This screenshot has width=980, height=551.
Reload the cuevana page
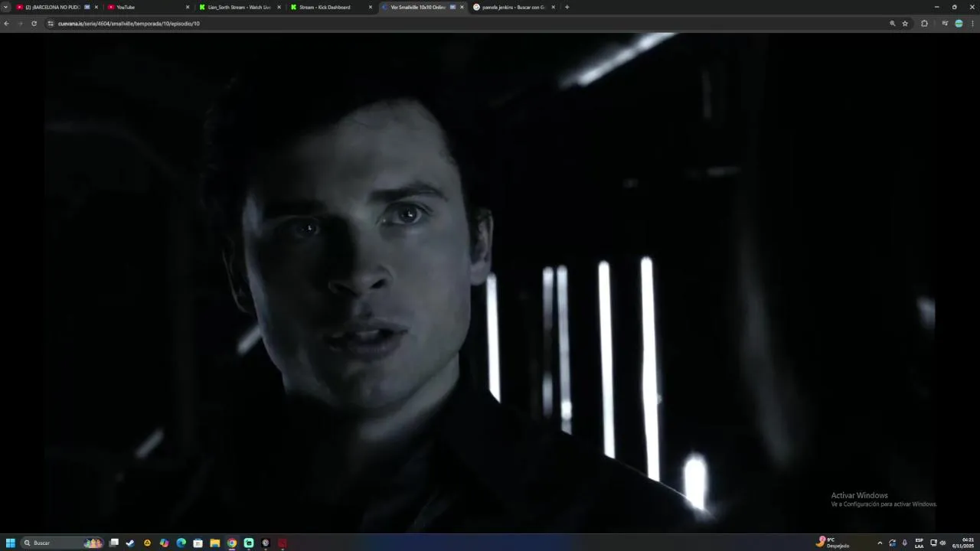(34, 24)
